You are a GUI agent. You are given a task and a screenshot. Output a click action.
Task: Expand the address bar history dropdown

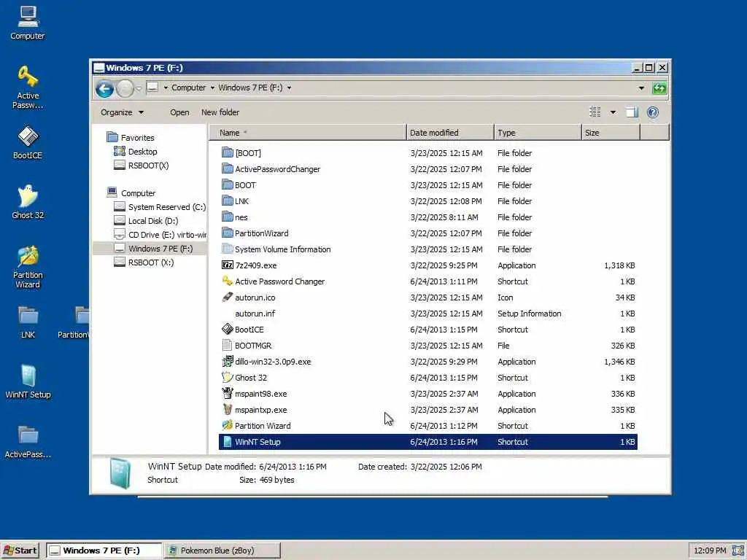click(641, 88)
